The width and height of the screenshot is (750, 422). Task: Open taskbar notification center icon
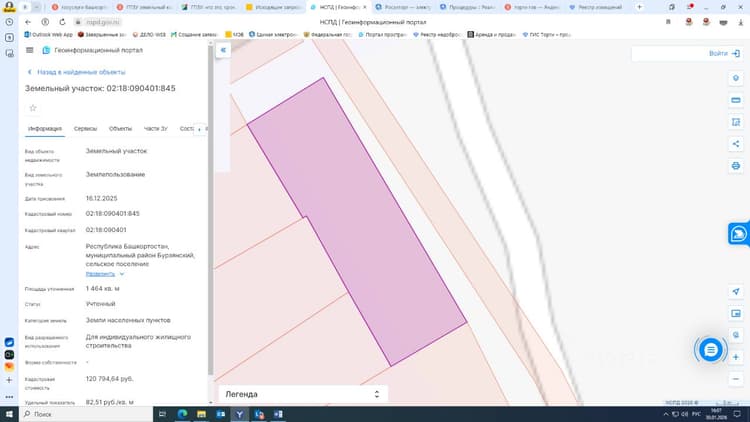point(738,414)
